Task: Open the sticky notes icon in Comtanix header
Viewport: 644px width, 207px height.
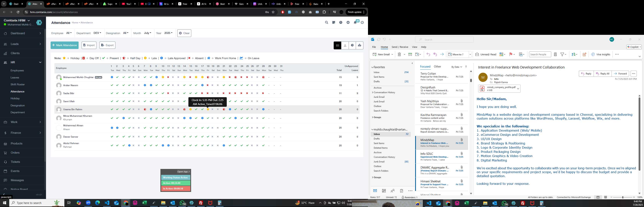Action: point(333,22)
